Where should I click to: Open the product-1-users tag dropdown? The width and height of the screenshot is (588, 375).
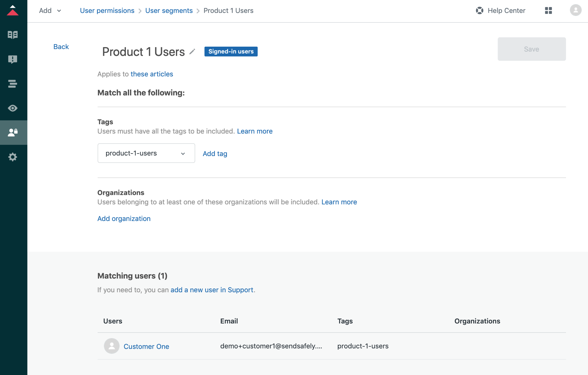point(146,153)
